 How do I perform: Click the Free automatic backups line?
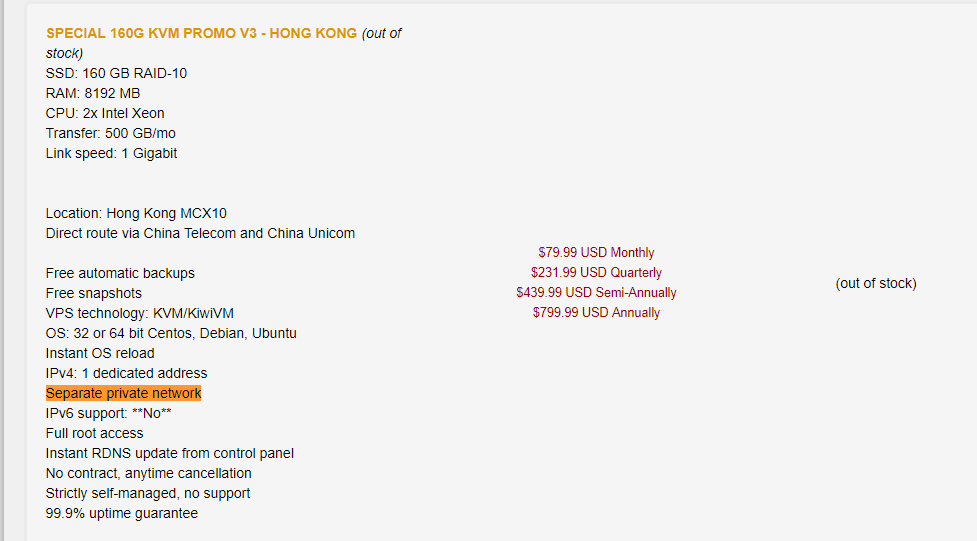(x=120, y=273)
